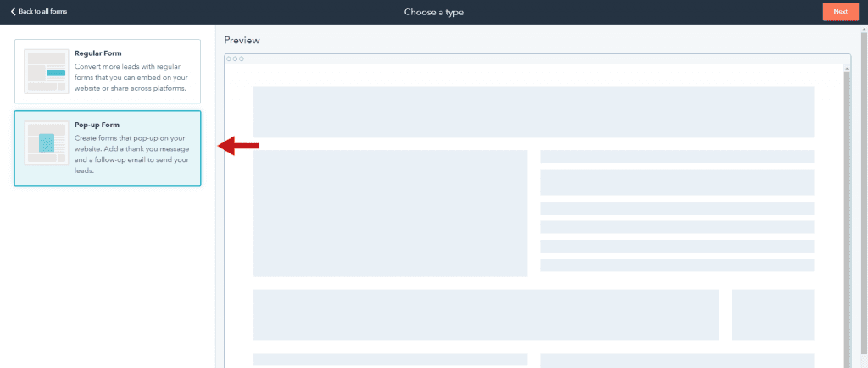Click the Pop-up Form heading text

97,125
